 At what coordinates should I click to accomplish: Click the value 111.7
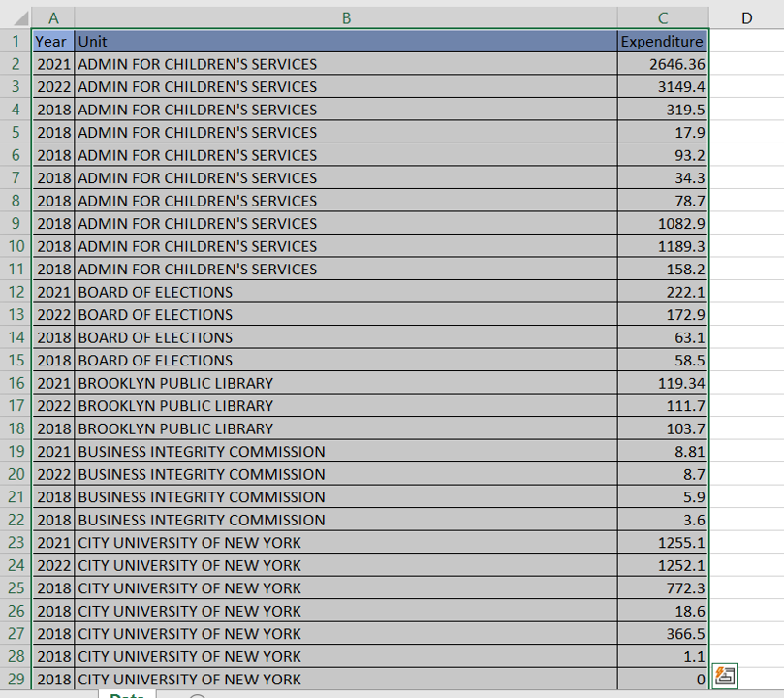[663, 406]
